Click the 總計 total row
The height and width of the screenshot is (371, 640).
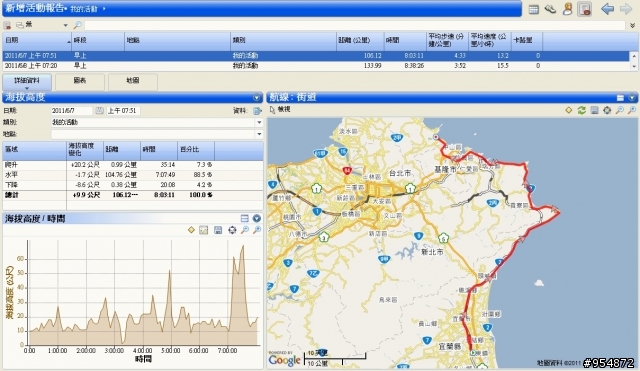click(133, 195)
